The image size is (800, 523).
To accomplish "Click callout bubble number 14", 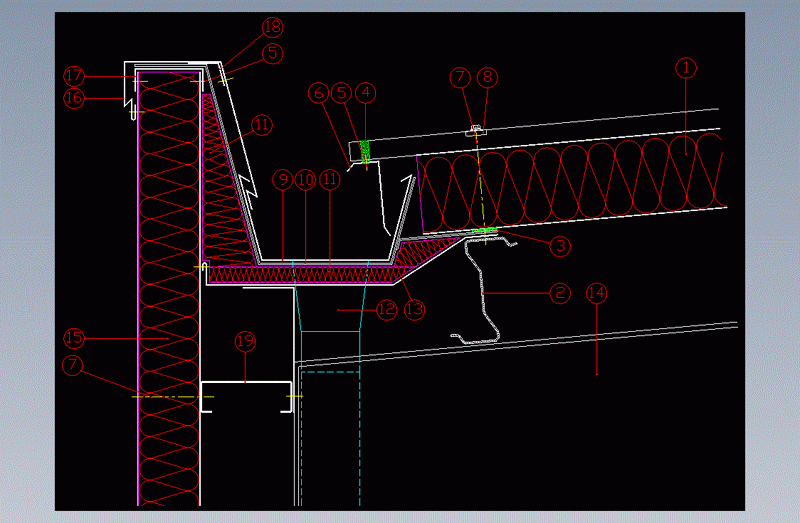I will click(x=597, y=293).
